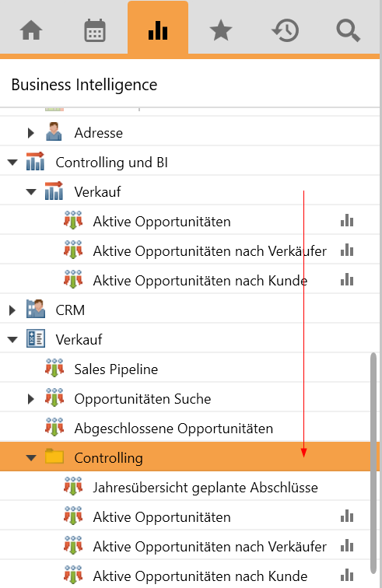The image size is (382, 588).
Task: Open the Home tab icon
Action: [31, 30]
